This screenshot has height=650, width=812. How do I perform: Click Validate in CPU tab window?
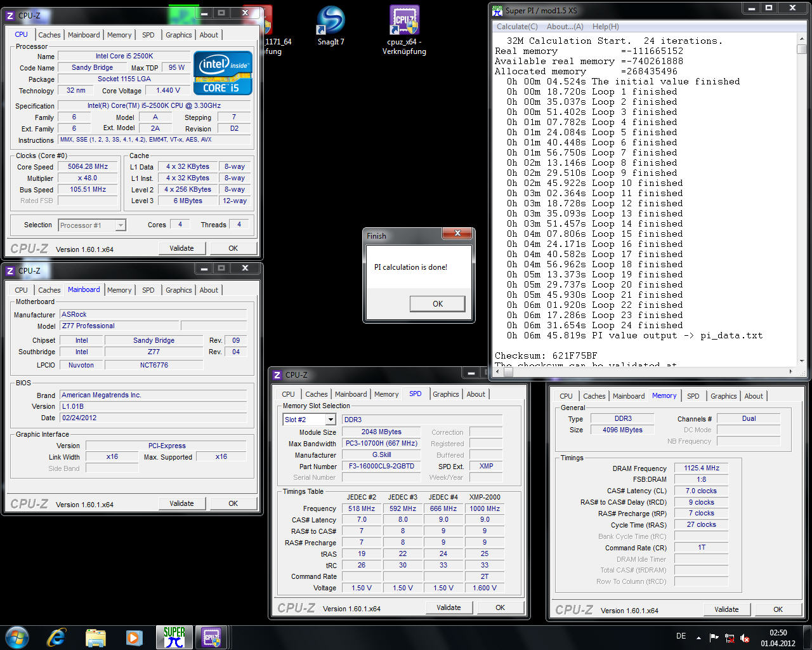tap(181, 248)
